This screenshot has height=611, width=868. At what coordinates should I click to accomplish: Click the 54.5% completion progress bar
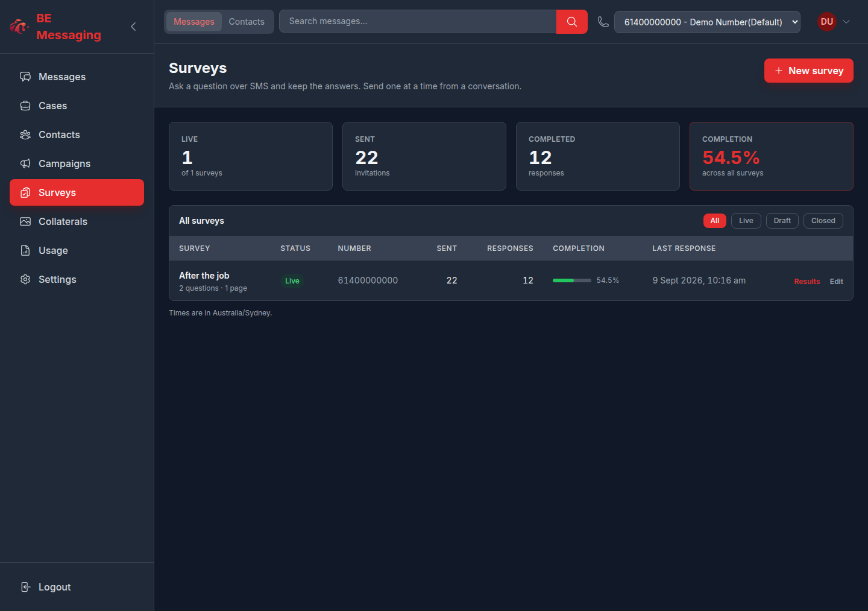coord(572,280)
